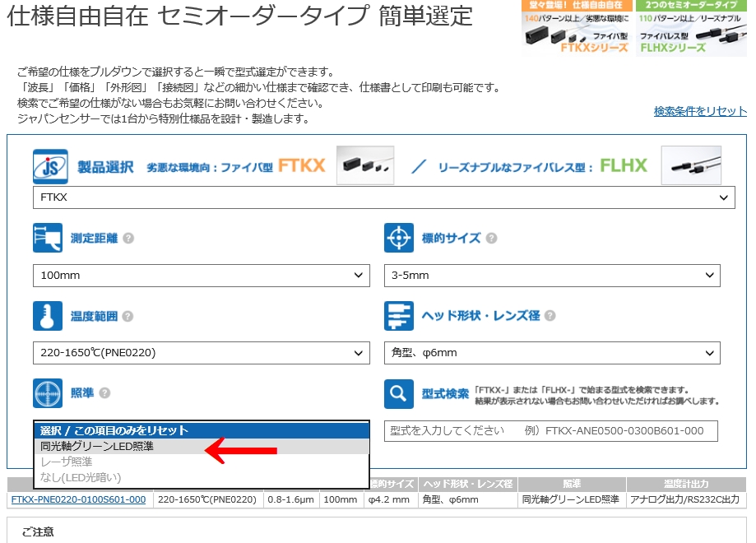
Task: Click the FTKX product photo thumbnail
Action: click(x=365, y=165)
